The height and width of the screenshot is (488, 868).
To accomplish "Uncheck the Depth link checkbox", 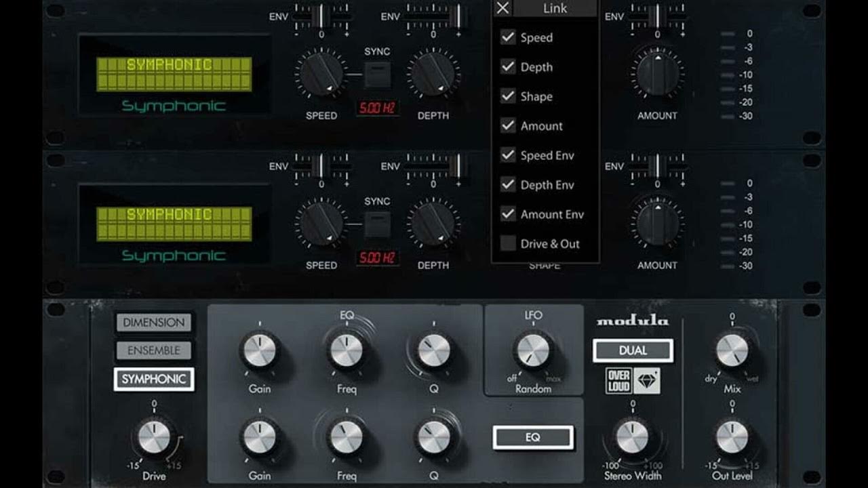I will point(508,66).
